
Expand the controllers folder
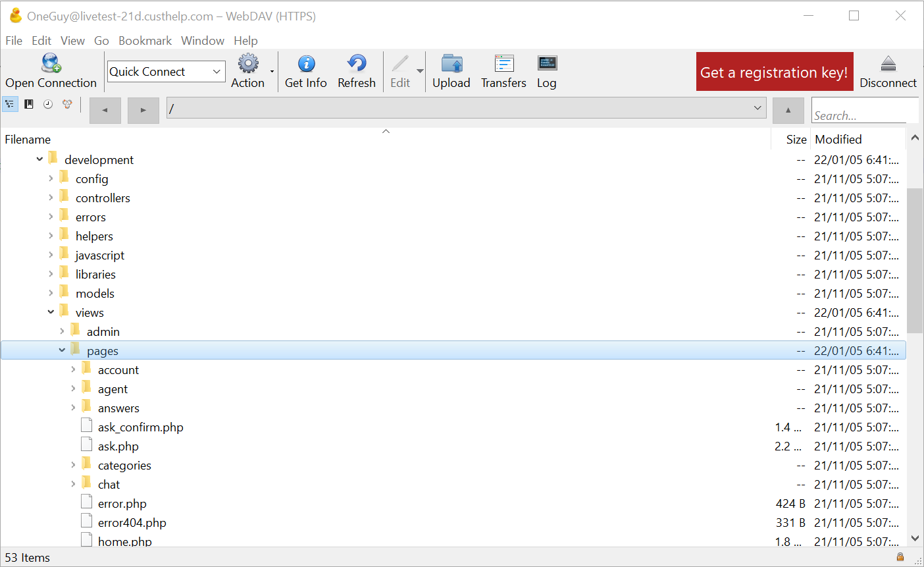[51, 197]
